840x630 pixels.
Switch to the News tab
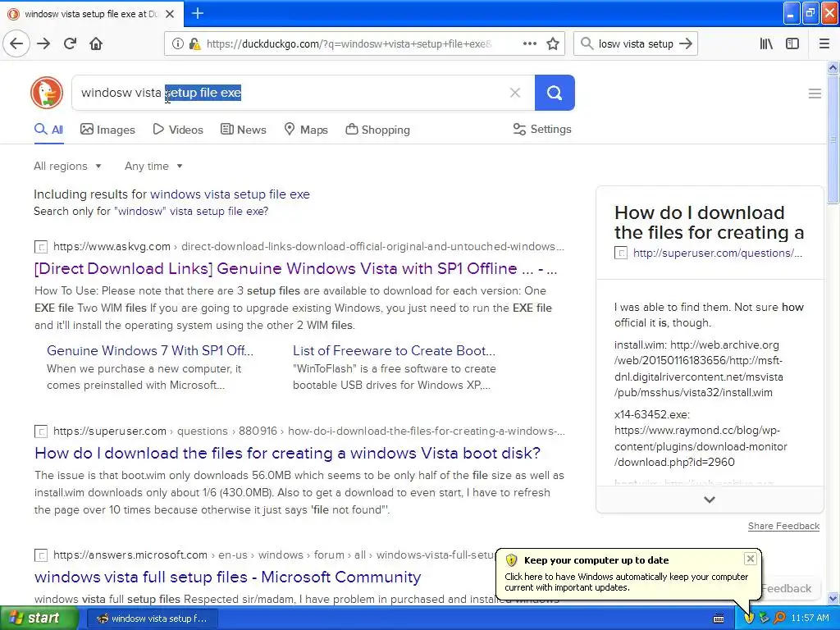pos(243,130)
